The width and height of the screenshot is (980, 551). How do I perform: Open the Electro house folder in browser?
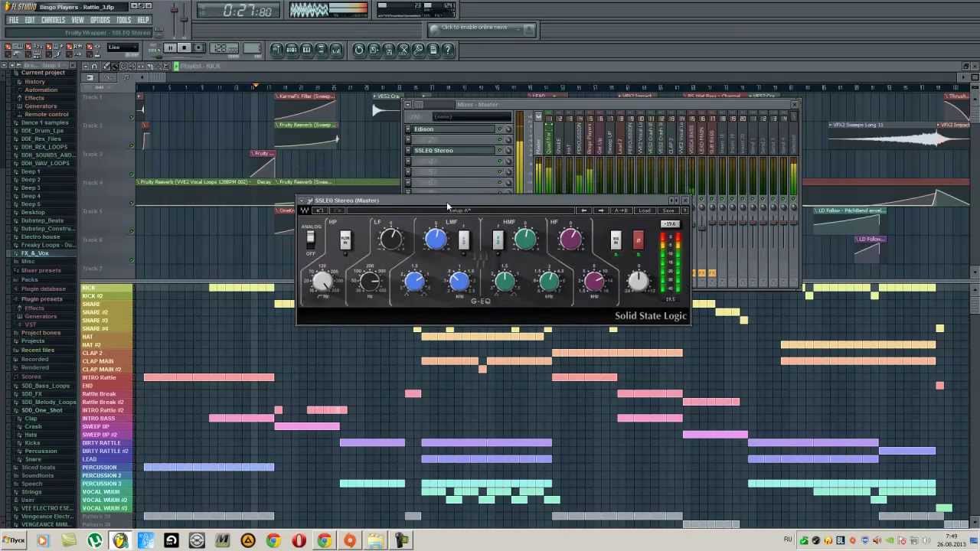pos(40,236)
